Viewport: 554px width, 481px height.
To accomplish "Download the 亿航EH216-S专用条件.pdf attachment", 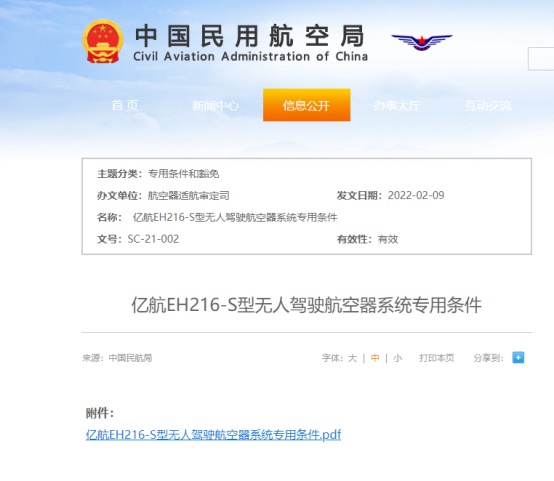I will 213,434.
